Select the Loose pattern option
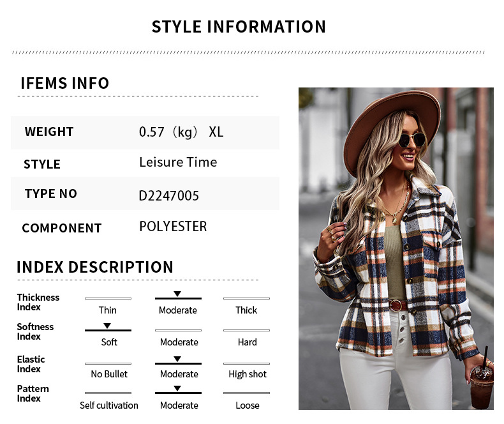Image resolution: width=504 pixels, height=424 pixels. [247, 405]
